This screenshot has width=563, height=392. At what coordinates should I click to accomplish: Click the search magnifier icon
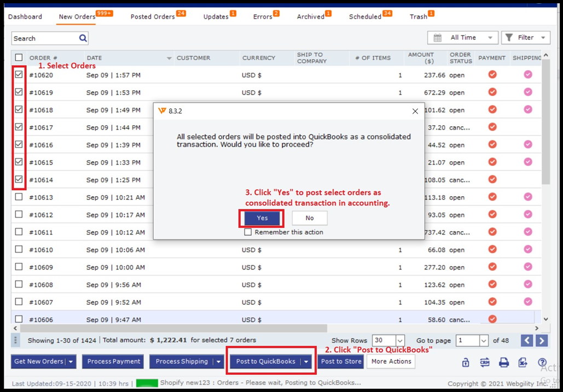coord(83,38)
